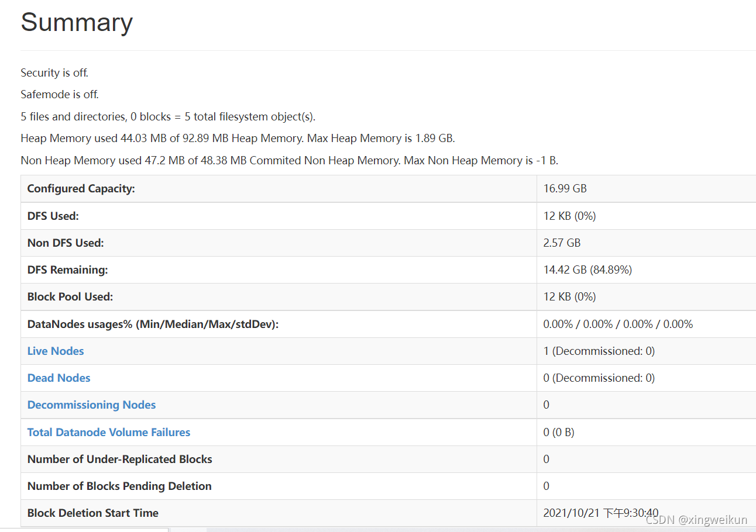Click the 2021/10/21 start time value
756x532 pixels.
pos(601,513)
